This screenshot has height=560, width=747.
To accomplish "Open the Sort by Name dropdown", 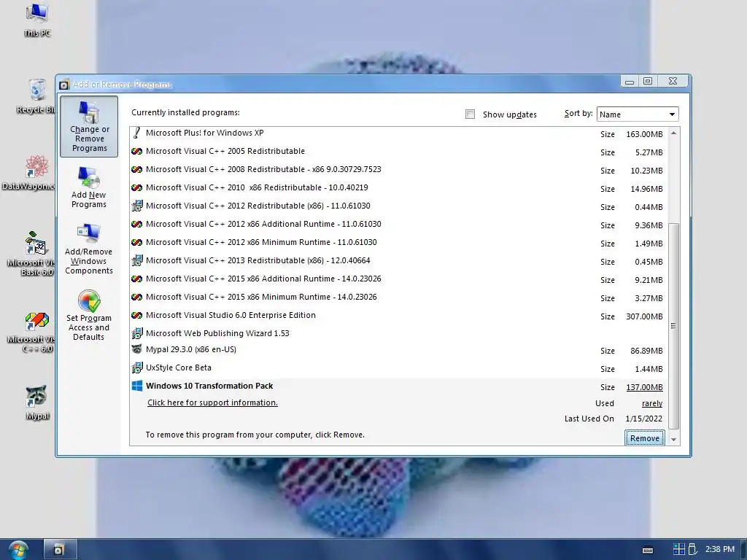I will [x=638, y=114].
